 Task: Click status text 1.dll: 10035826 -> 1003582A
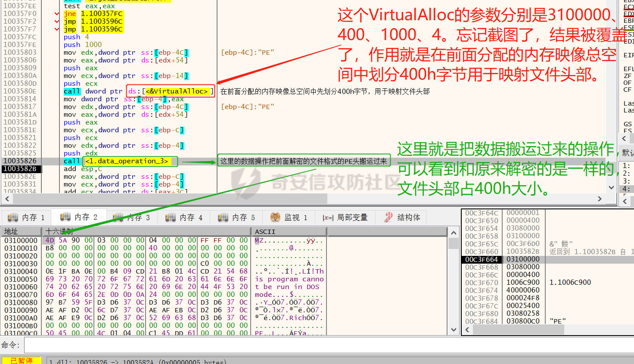(138, 362)
